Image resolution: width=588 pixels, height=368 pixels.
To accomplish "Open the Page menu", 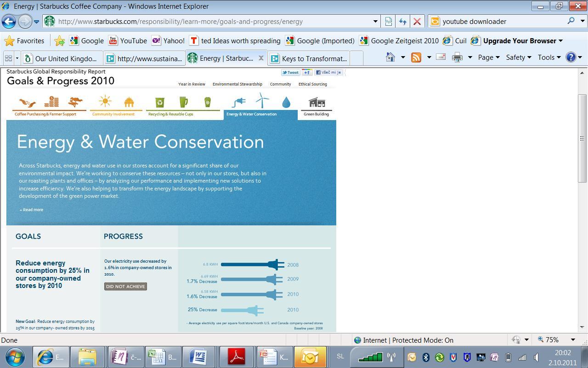I will (488, 57).
